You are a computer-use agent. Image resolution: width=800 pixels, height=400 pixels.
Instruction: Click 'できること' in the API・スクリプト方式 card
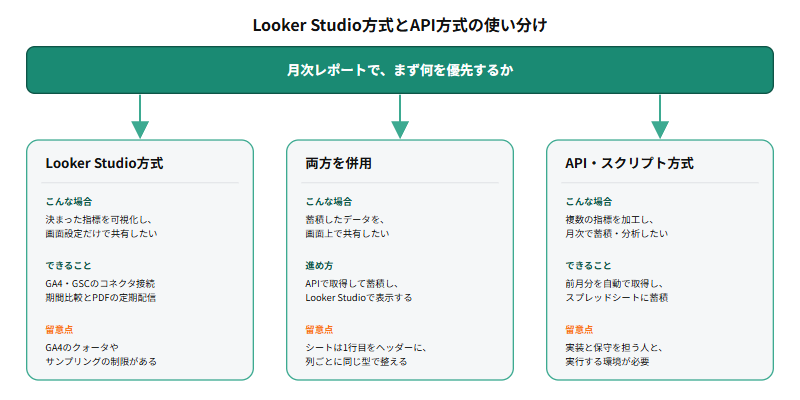[588, 266]
